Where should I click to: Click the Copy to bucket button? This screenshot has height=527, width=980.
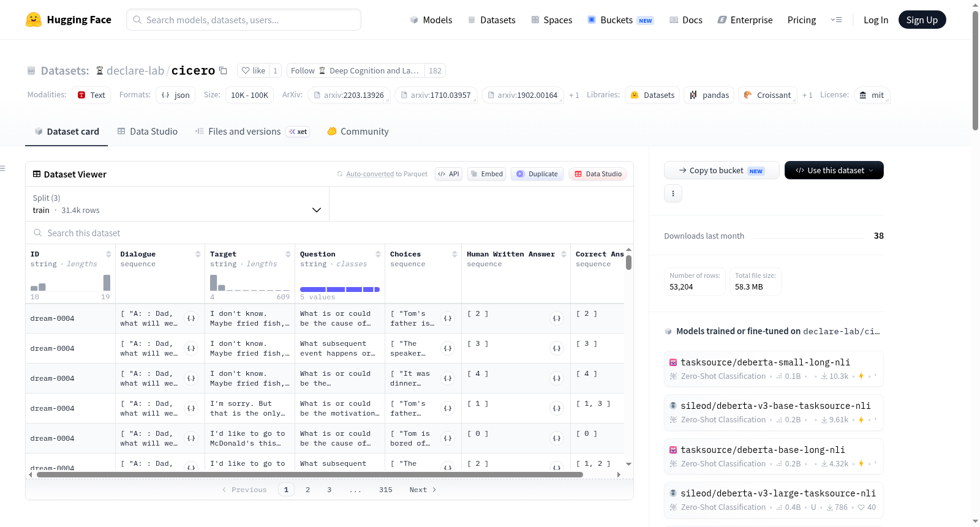[x=722, y=170]
